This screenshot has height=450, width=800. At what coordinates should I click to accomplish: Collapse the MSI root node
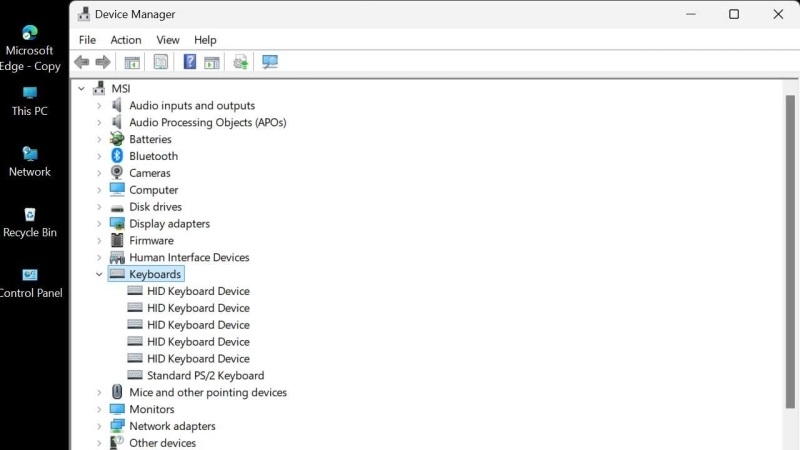click(82, 89)
